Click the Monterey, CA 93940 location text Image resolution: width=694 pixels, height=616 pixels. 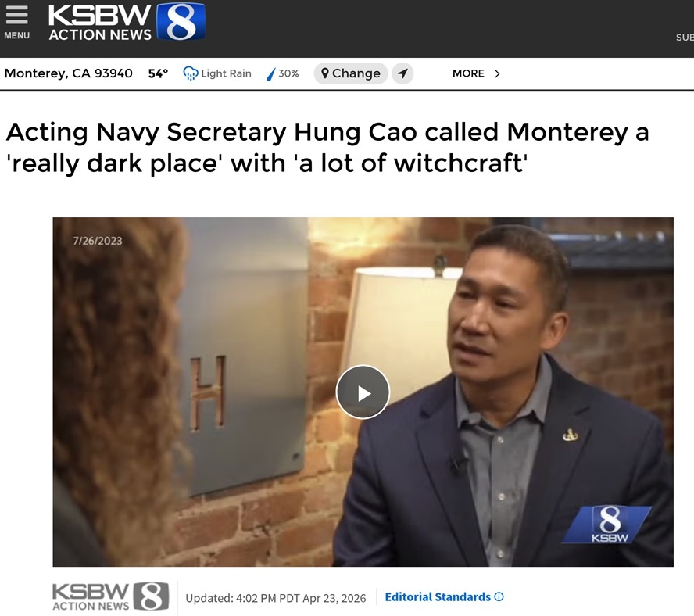click(x=69, y=73)
